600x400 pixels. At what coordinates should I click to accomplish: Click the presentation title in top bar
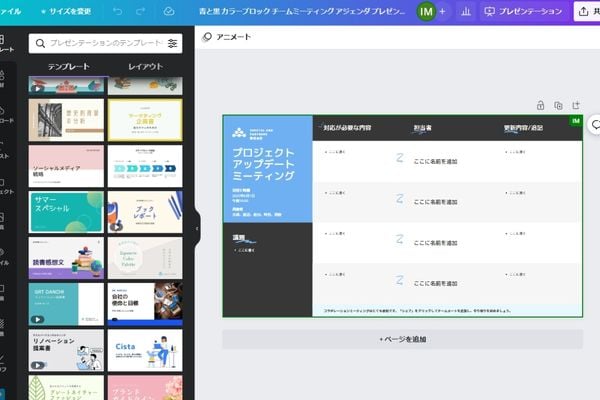(302, 11)
